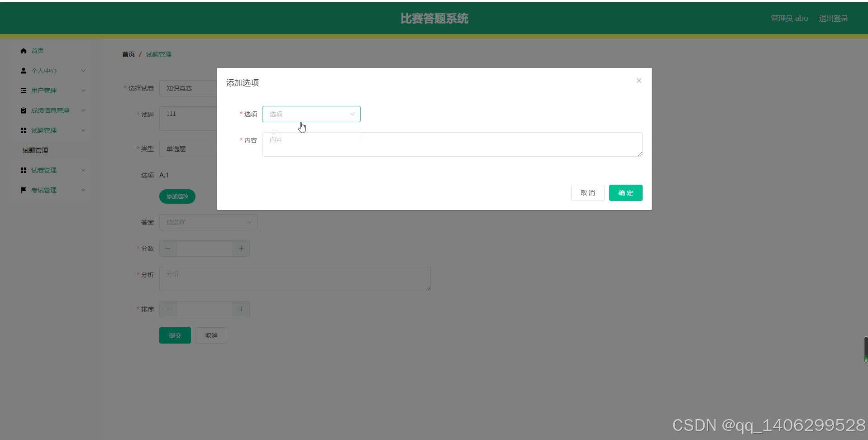Select the flag icon for 考试管理

(x=23, y=190)
